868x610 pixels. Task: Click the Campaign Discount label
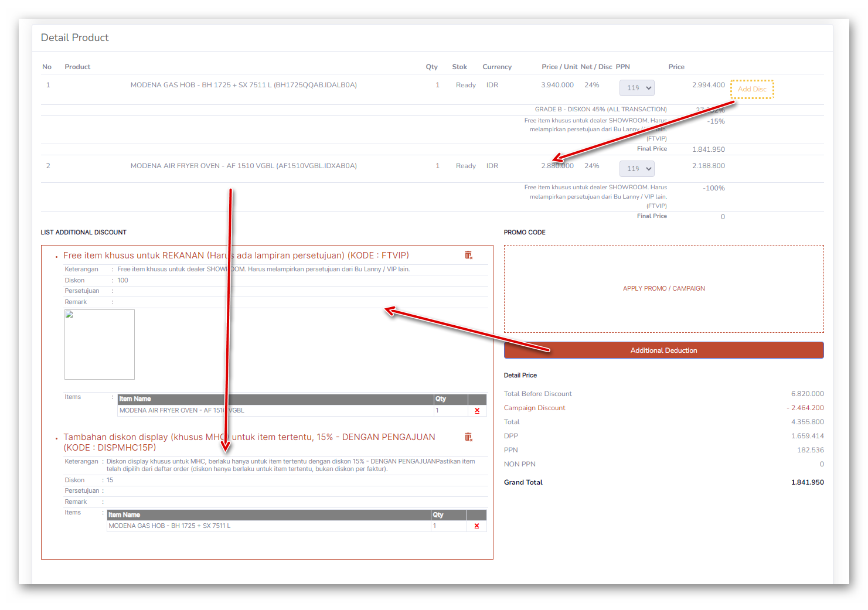[535, 408]
